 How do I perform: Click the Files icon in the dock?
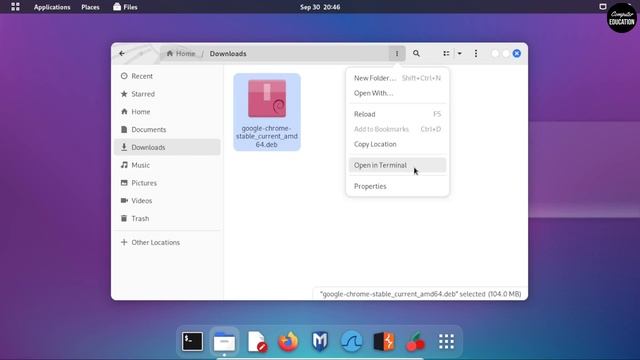pos(224,342)
